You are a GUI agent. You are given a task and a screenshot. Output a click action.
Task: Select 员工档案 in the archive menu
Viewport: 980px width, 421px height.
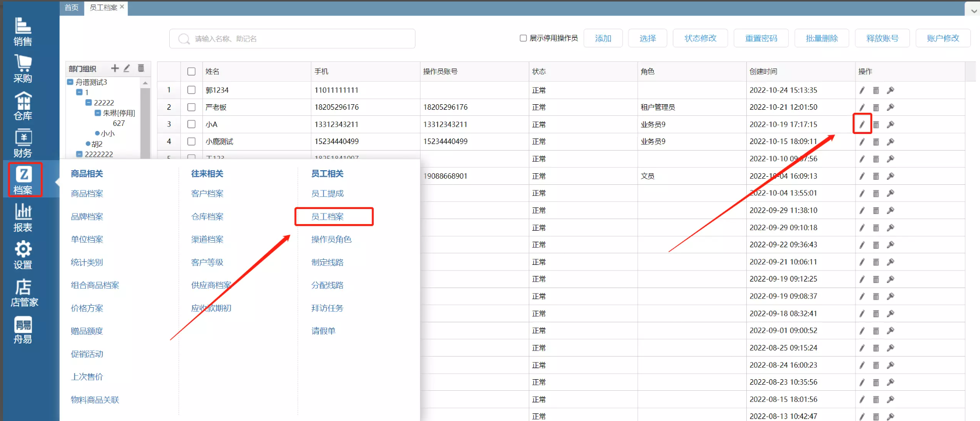coord(327,217)
